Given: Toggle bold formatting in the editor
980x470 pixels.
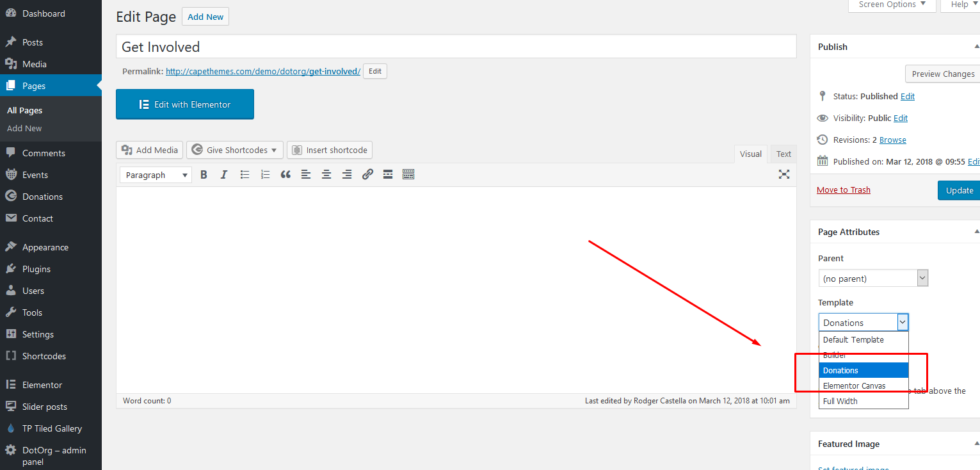Looking at the screenshot, I should [x=204, y=174].
